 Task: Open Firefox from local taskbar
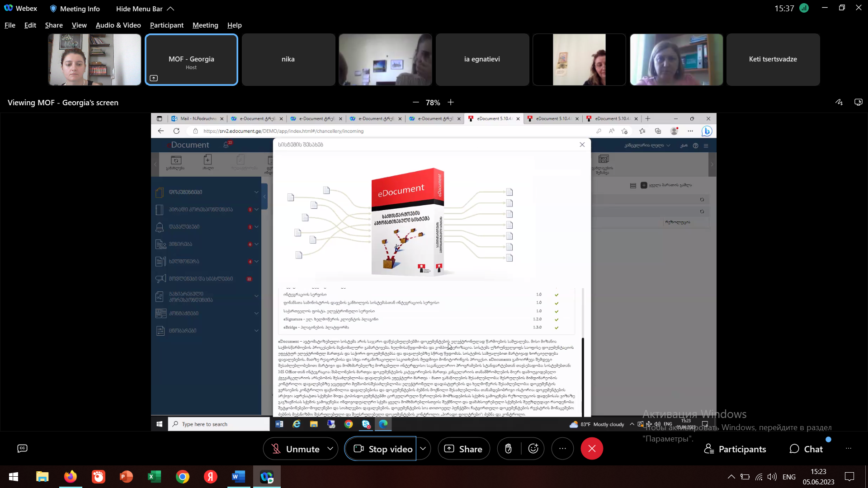coord(71,477)
